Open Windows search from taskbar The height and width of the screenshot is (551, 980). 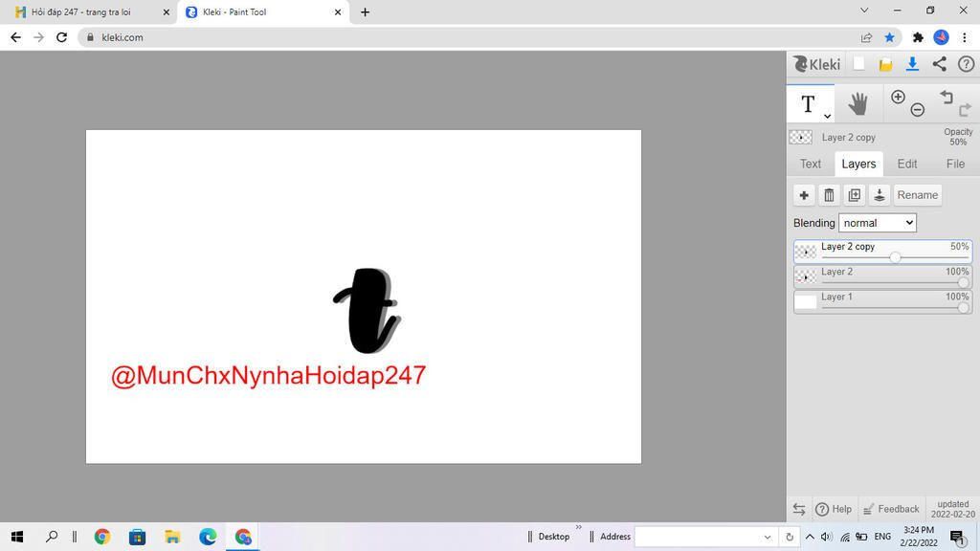tap(52, 536)
